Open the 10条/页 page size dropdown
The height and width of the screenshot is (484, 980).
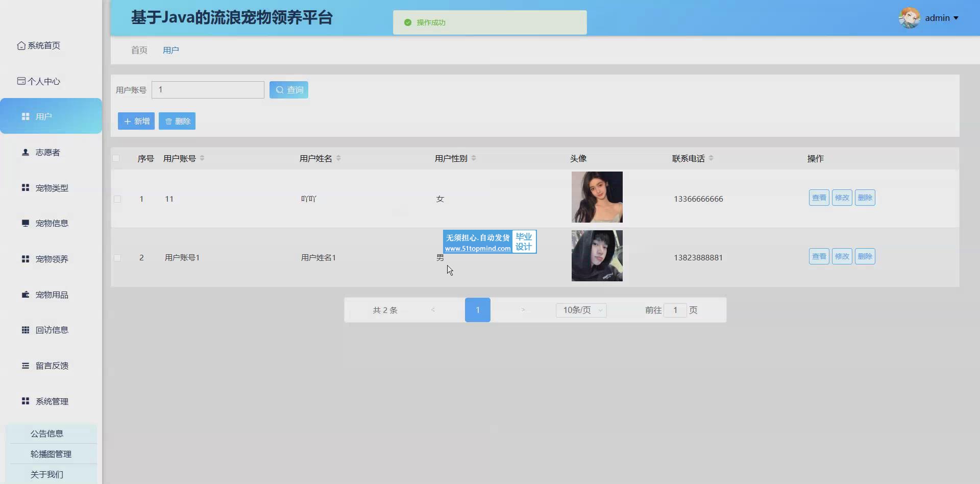[x=581, y=310]
